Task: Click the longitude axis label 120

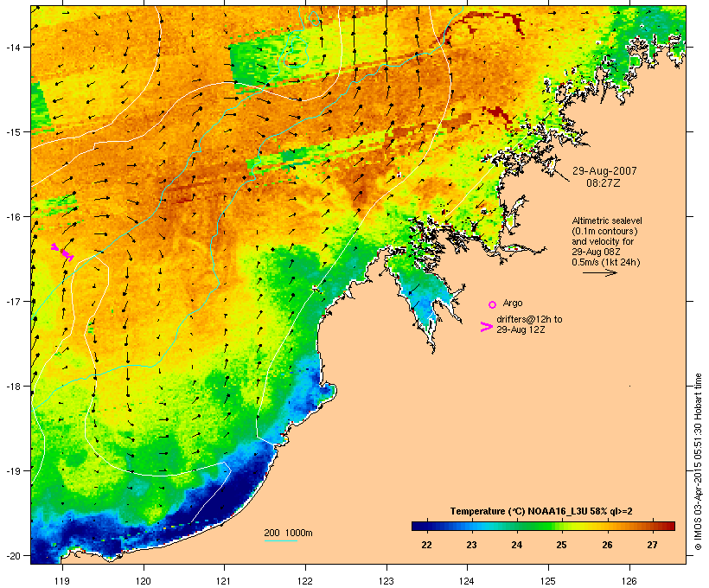Action: pyautogui.click(x=144, y=581)
